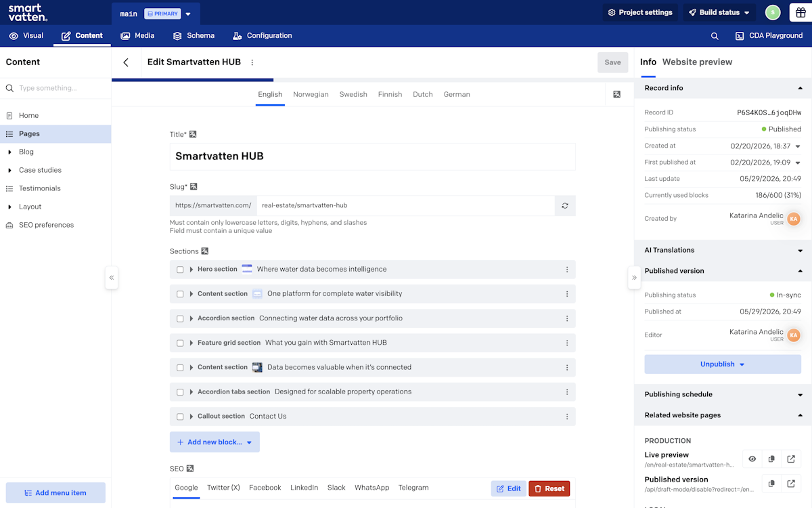This screenshot has width=812, height=508.
Task: Tick the Accordion tabs section checkbox
Action: tap(180, 391)
